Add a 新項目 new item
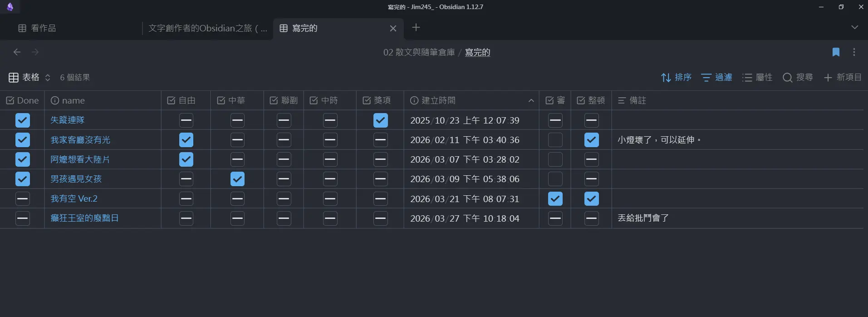868x317 pixels. coord(843,78)
